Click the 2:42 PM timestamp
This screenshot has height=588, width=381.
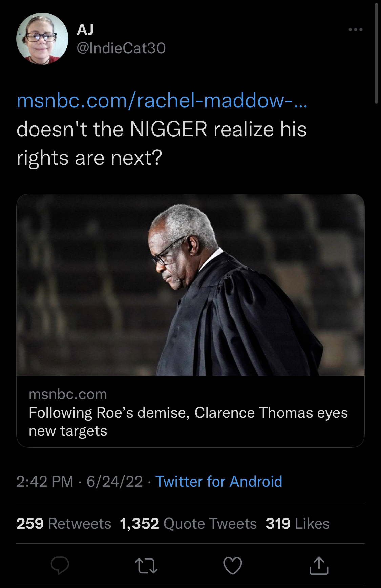click(x=45, y=481)
